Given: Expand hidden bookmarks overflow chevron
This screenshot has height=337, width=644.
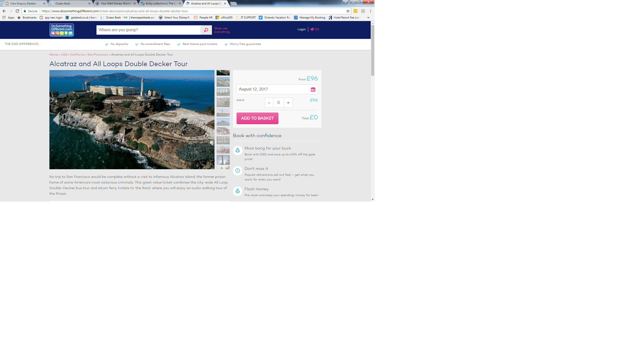Looking at the screenshot, I should tap(368, 18).
